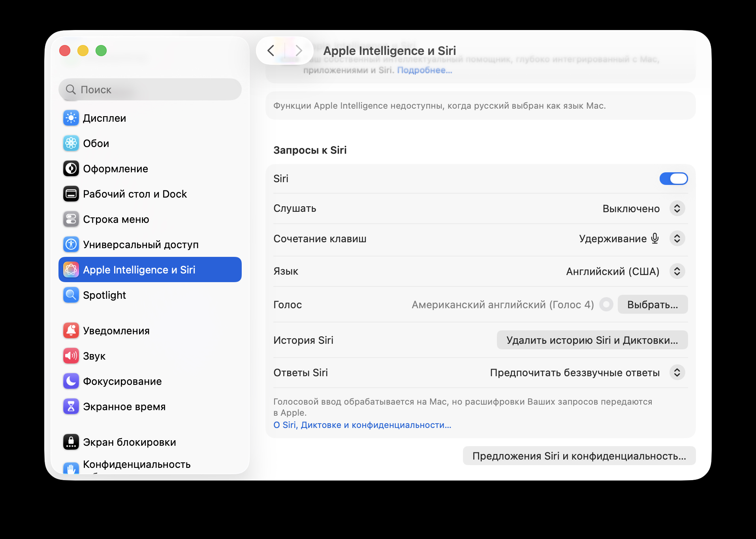
Task: Click the Menu Bar settings icon
Action: pyautogui.click(x=71, y=219)
